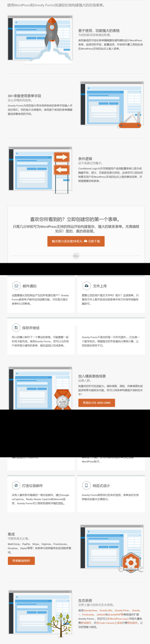
Task: Click the file upload cloud icon
Action: pos(86,286)
